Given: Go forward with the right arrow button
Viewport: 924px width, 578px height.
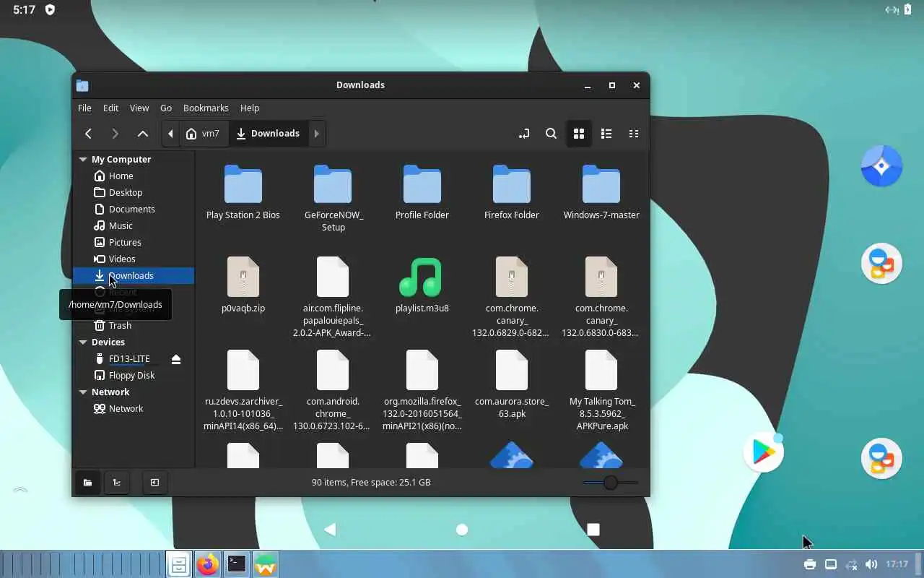Looking at the screenshot, I should 115,134.
